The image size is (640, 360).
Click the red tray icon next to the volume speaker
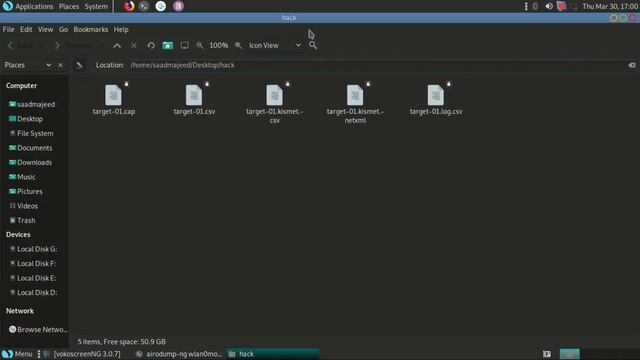562,6
